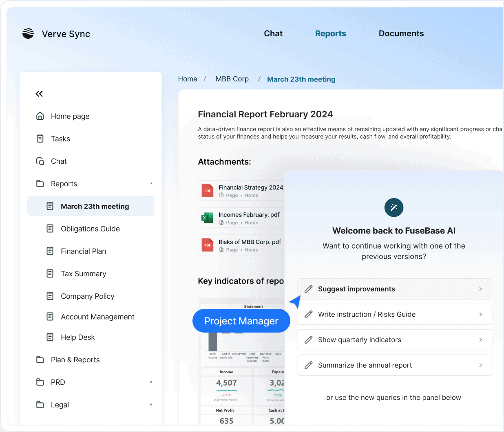The height and width of the screenshot is (432, 504).
Task: Open Risks of MBB Corp. pdf attachment
Action: (250, 242)
